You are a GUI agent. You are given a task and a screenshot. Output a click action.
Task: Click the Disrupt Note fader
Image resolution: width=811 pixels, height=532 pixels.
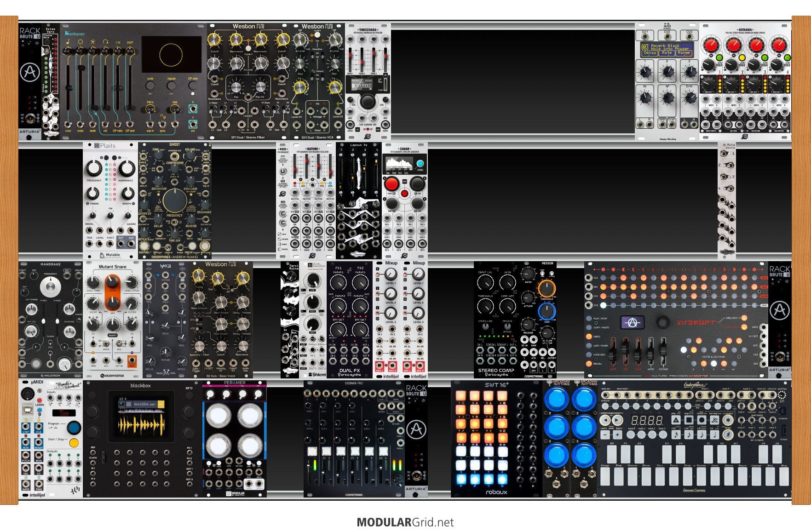pyautogui.click(x=651, y=352)
